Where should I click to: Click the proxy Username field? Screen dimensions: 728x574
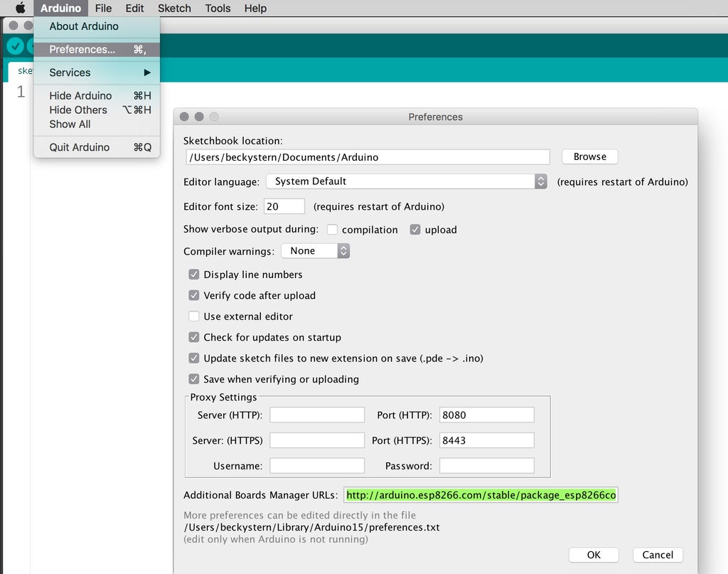tap(317, 466)
